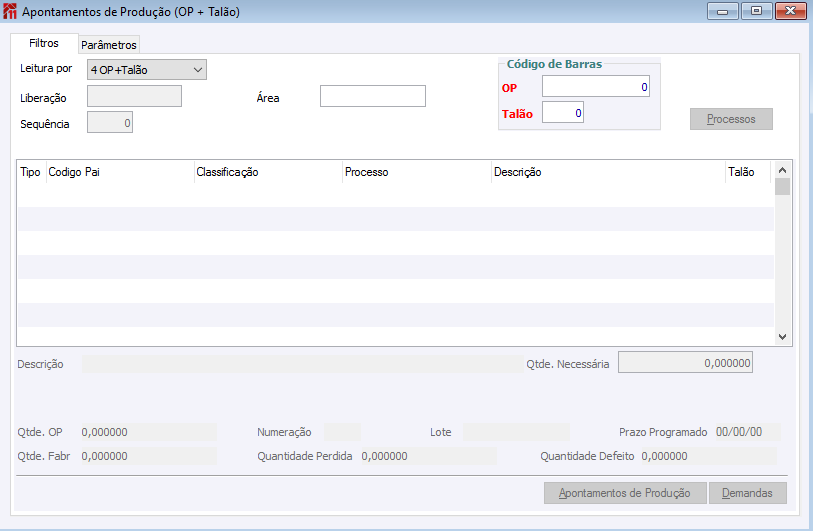Screen dimensions: 813x531
Task: Select the Filtros tab
Action: 44,43
